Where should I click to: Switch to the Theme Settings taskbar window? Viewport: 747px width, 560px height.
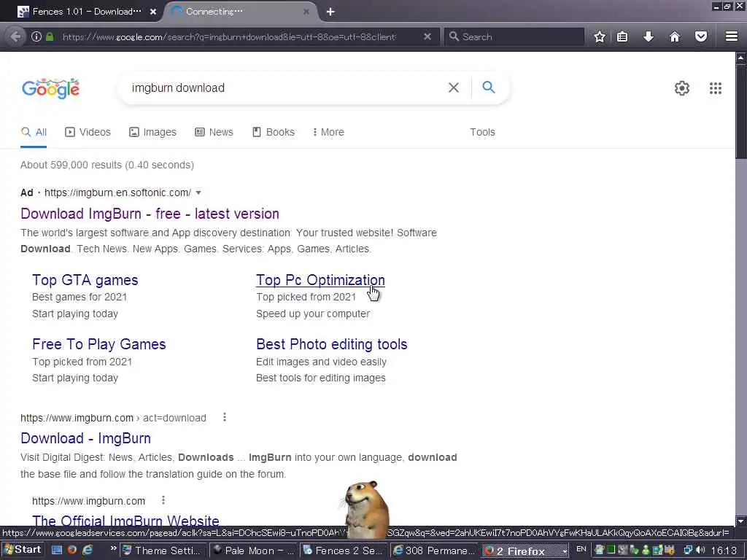click(163, 551)
